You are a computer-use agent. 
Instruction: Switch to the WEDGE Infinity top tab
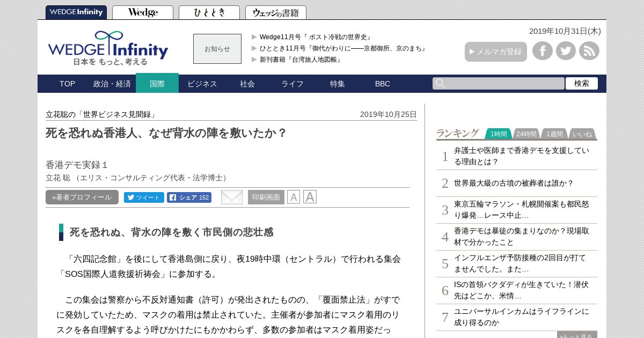(x=76, y=12)
